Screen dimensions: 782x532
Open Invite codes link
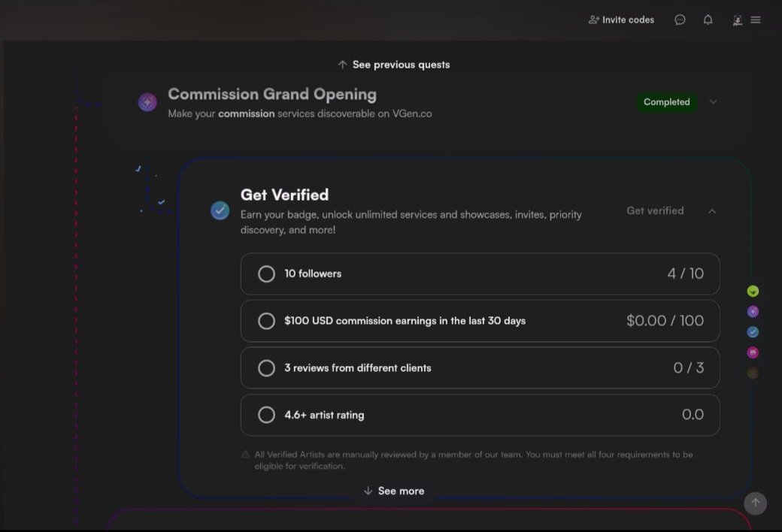point(621,20)
